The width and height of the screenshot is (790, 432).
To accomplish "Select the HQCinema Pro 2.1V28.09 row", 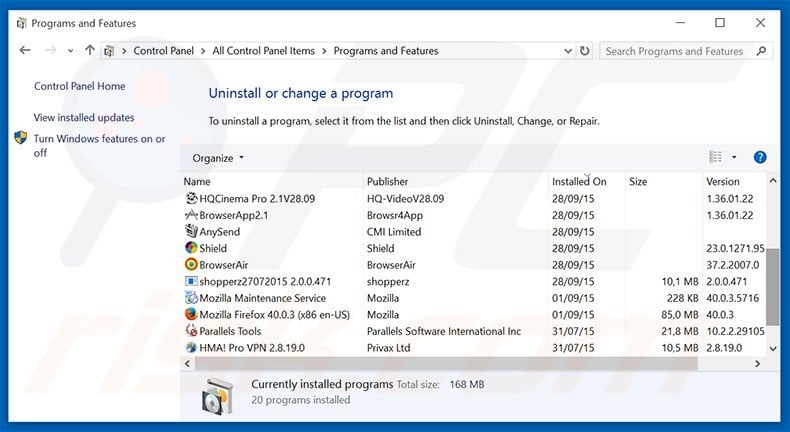I will pos(474,198).
